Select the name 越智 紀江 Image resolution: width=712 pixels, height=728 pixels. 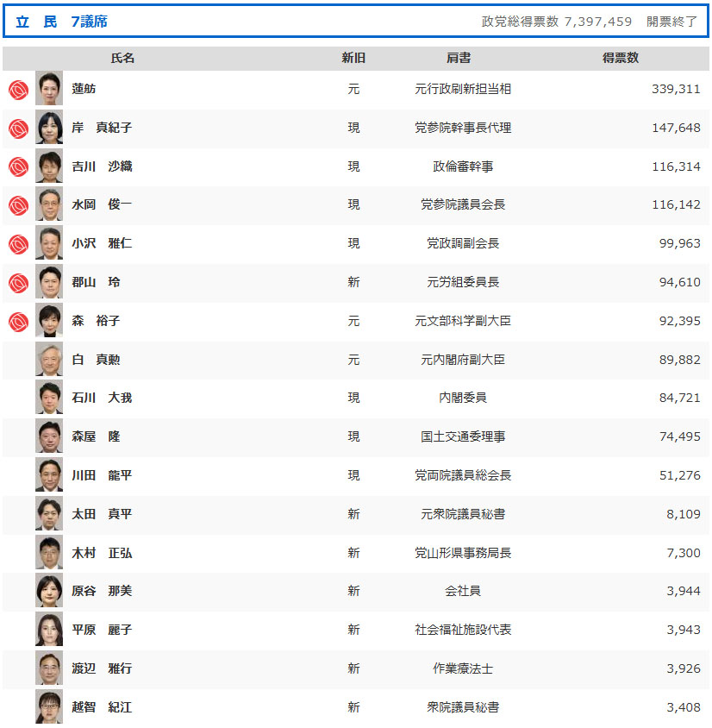[102, 707]
